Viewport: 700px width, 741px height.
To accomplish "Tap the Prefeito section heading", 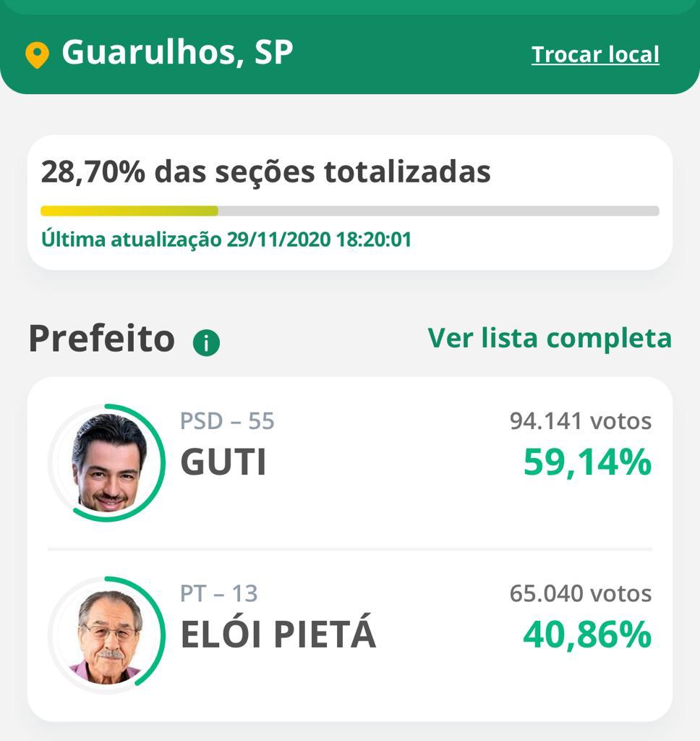I will (102, 339).
